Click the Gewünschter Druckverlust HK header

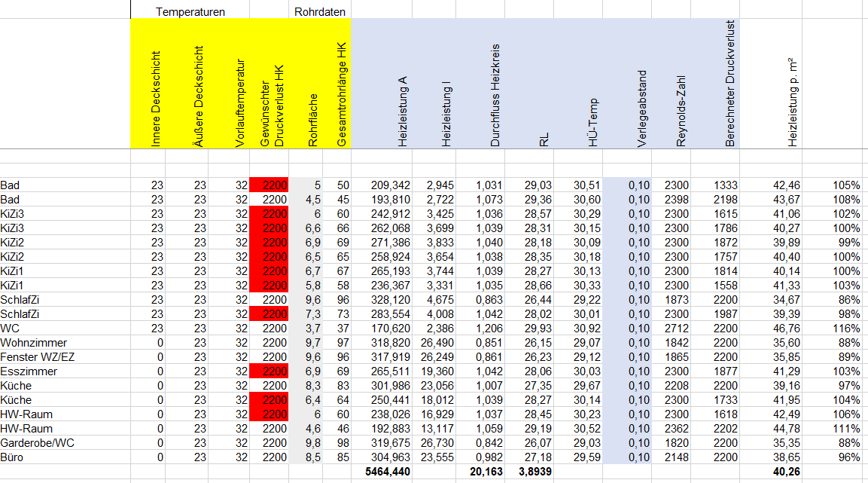[x=272, y=105]
